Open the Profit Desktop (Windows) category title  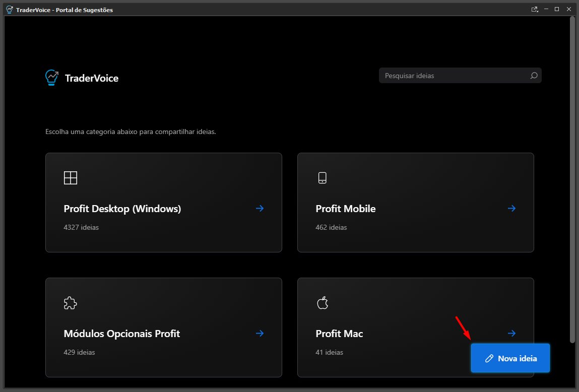click(122, 209)
